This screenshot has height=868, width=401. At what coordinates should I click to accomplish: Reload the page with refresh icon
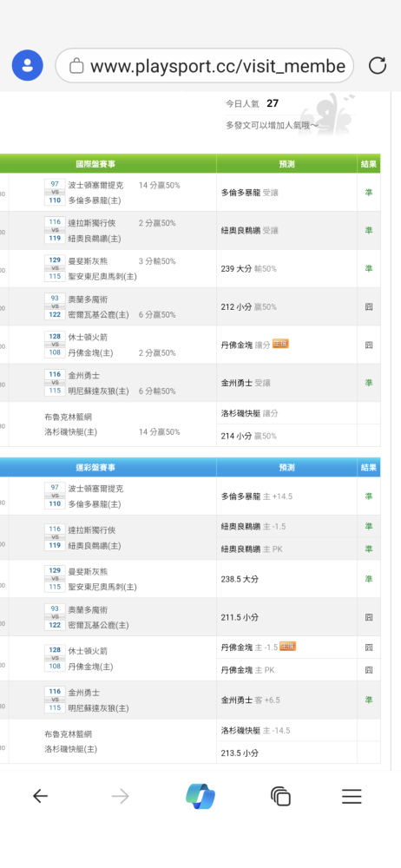378,66
